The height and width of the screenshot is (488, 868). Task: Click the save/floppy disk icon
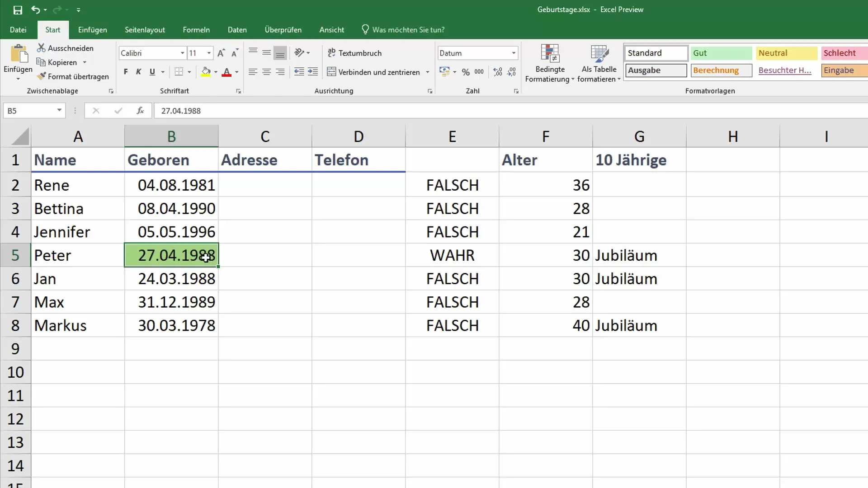[x=18, y=9]
